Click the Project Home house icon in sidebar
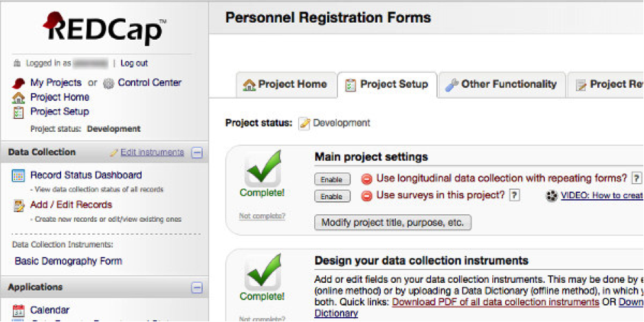 click(19, 97)
